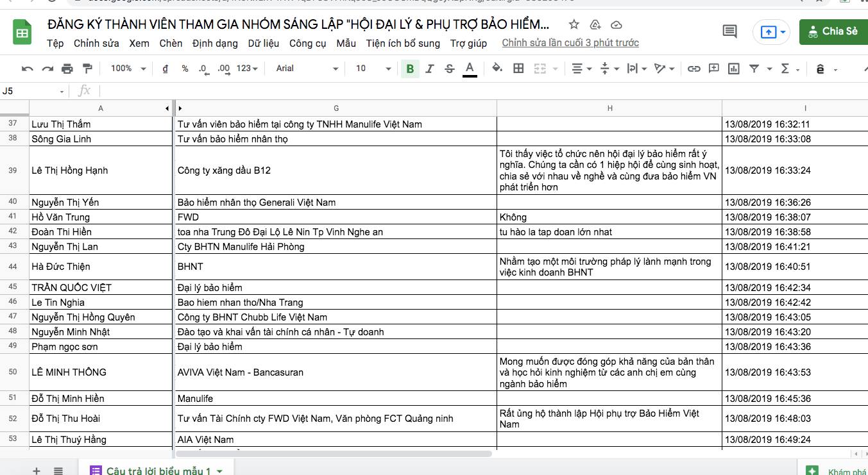The width and height of the screenshot is (868, 475).
Task: Open the fill color picker
Action: pyautogui.click(x=497, y=69)
